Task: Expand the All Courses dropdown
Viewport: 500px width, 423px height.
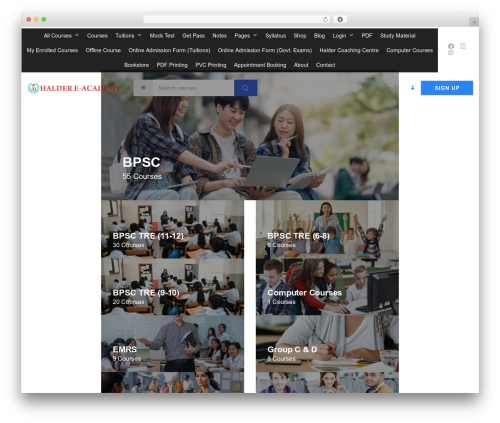Action: 61,36
